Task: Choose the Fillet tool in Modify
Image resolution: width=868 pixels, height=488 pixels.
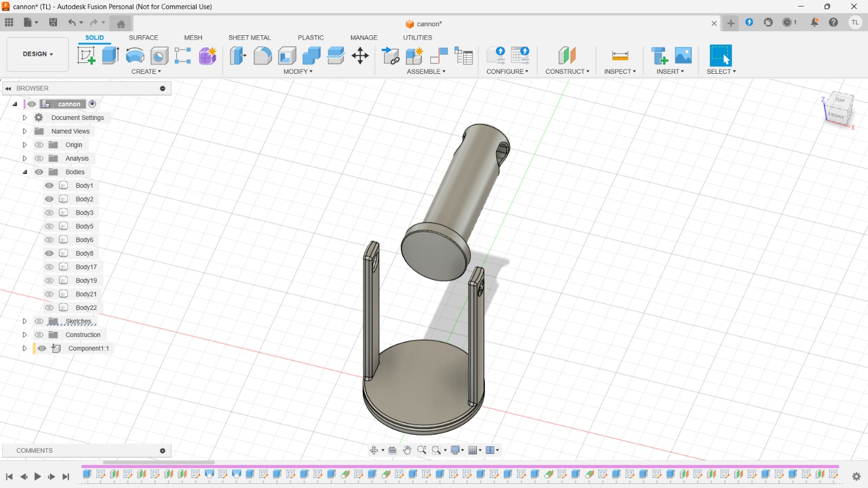Action: point(263,55)
